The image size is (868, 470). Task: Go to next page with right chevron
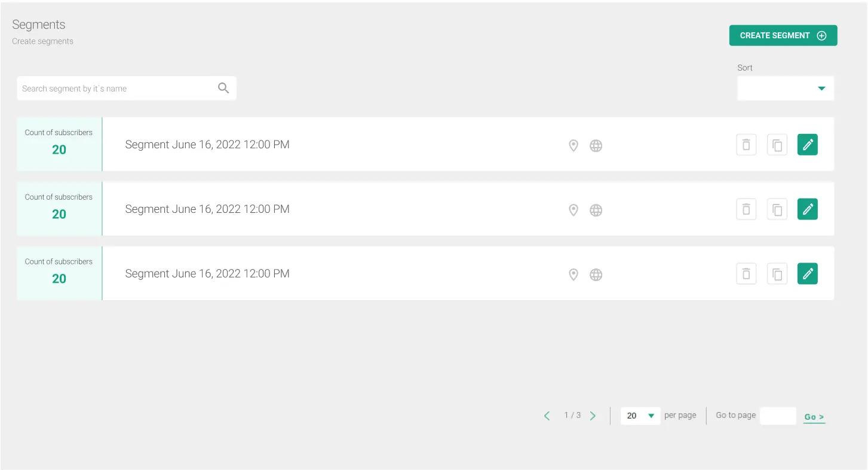(593, 416)
